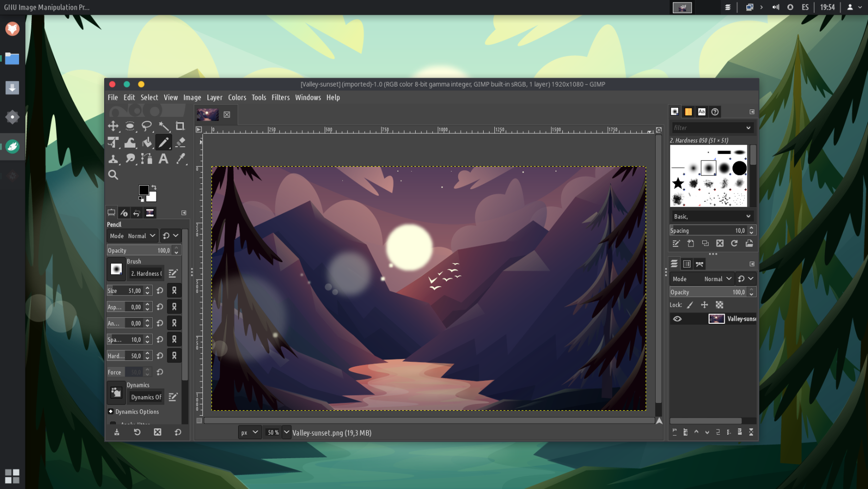The image size is (868, 489).
Task: Select the Zoom magnifier tool
Action: click(113, 175)
